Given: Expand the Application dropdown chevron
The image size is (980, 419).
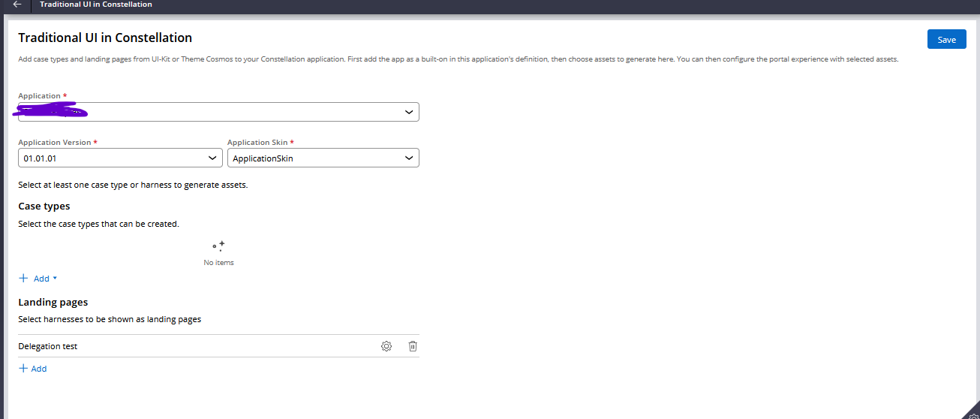Looking at the screenshot, I should [x=409, y=112].
